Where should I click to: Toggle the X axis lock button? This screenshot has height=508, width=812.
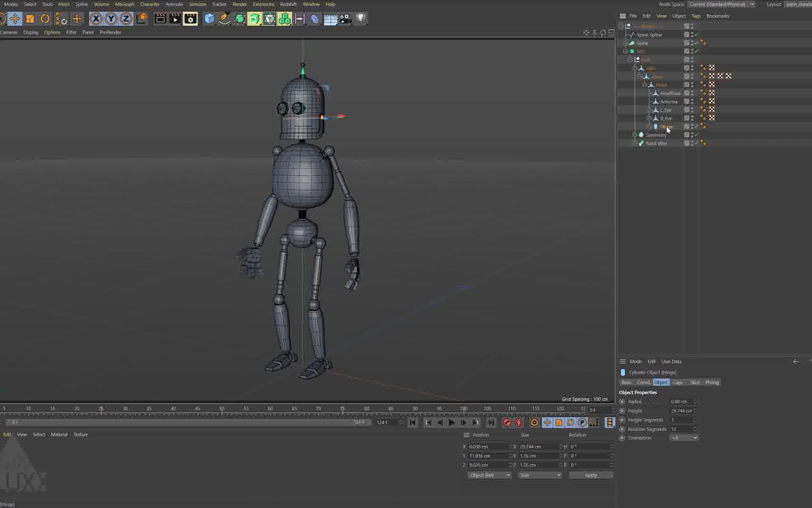pos(95,19)
